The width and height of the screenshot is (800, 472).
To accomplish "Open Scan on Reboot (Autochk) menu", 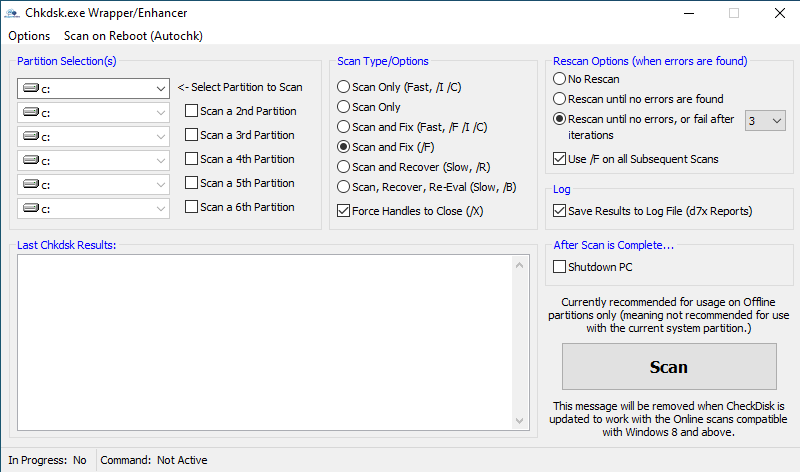I will [133, 36].
